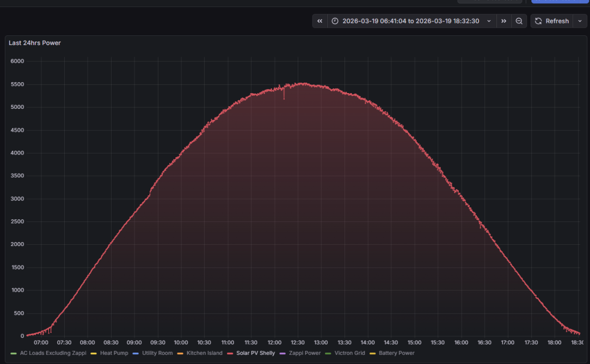
Task: Open color picker for Victron Grid swatch
Action: (x=328, y=354)
